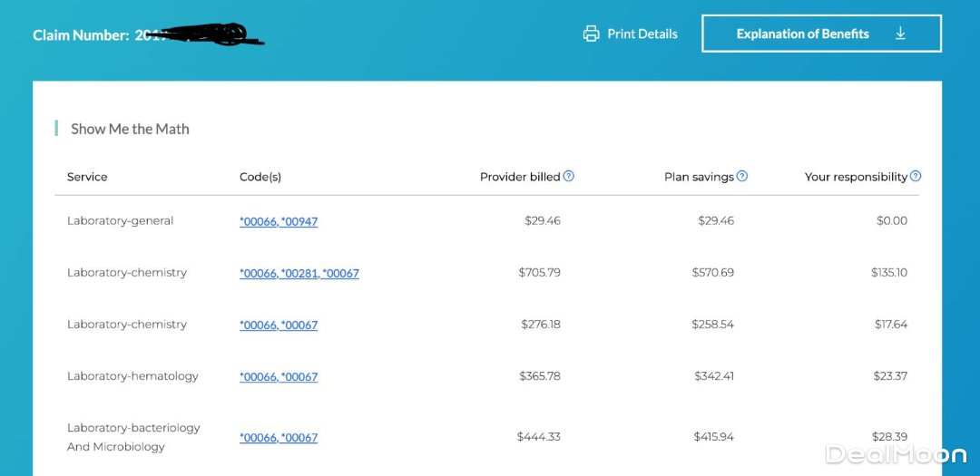Click the printer icon beside Print Details
The height and width of the screenshot is (476, 980).
592,34
